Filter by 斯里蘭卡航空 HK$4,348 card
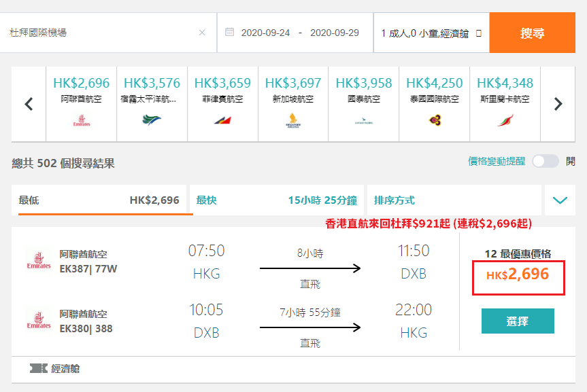The height and width of the screenshot is (392, 587). [505, 104]
